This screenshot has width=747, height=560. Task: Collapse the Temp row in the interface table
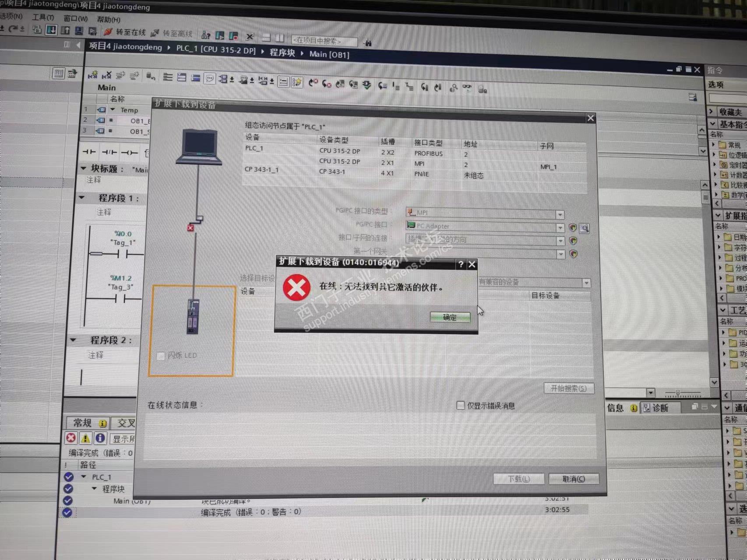(113, 109)
